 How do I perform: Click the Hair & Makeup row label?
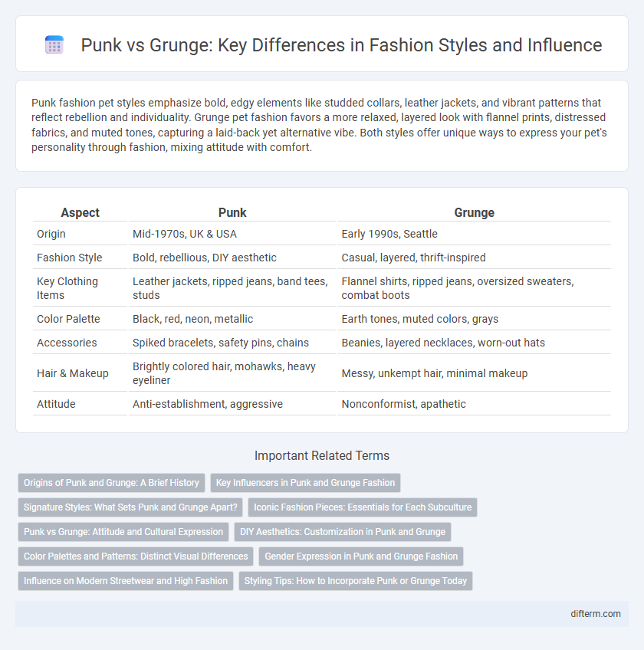tap(80, 373)
